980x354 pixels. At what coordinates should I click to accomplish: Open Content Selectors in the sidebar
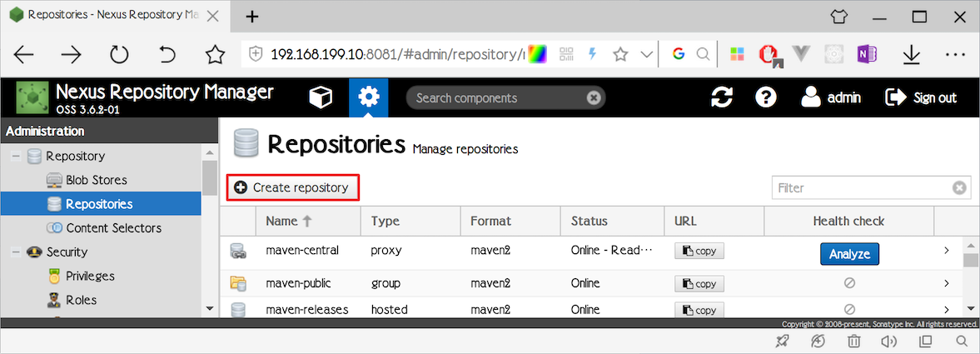click(114, 227)
